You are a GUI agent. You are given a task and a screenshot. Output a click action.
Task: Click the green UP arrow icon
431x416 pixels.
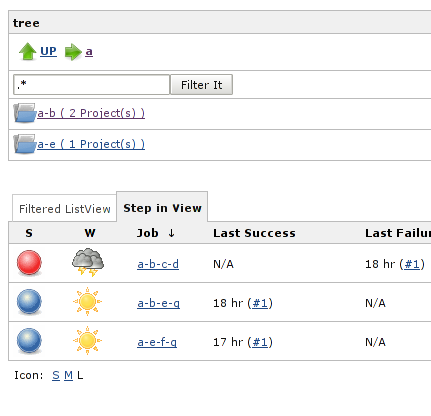(x=27, y=51)
